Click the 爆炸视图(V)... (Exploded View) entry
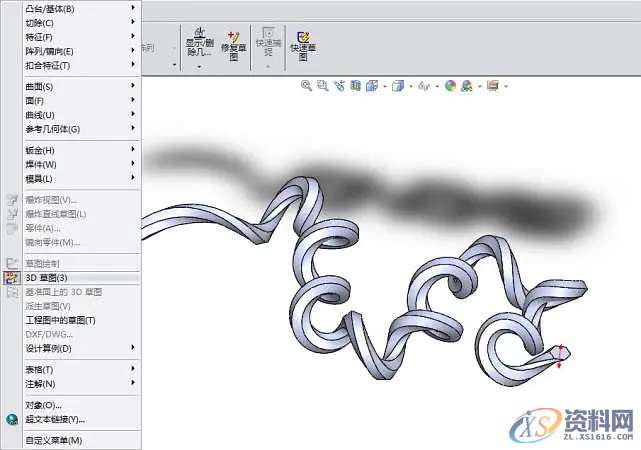This screenshot has height=450, width=641. (81, 200)
